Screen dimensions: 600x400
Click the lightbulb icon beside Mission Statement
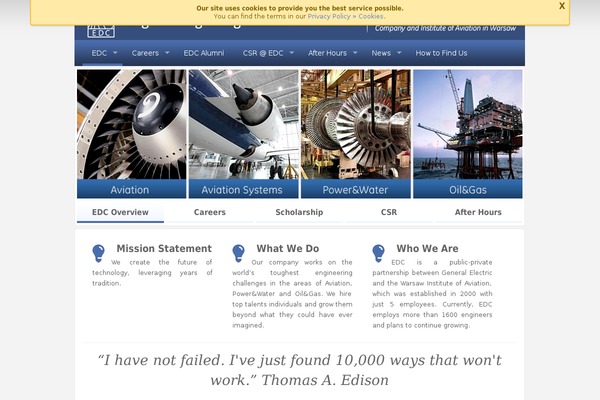pos(98,253)
